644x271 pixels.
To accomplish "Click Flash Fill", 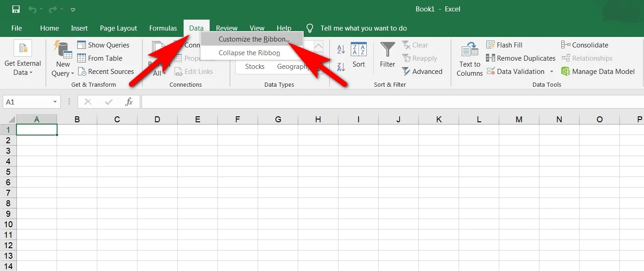I will point(504,45).
